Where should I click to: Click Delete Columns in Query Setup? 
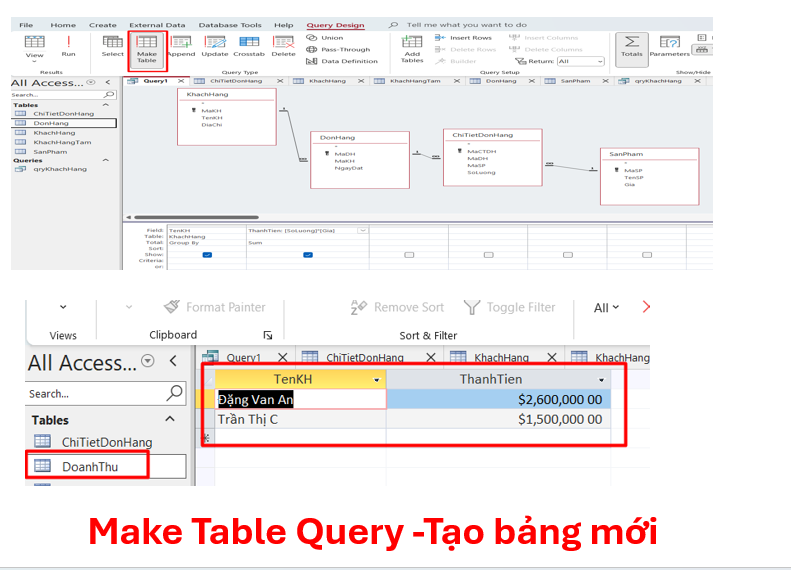[546, 49]
